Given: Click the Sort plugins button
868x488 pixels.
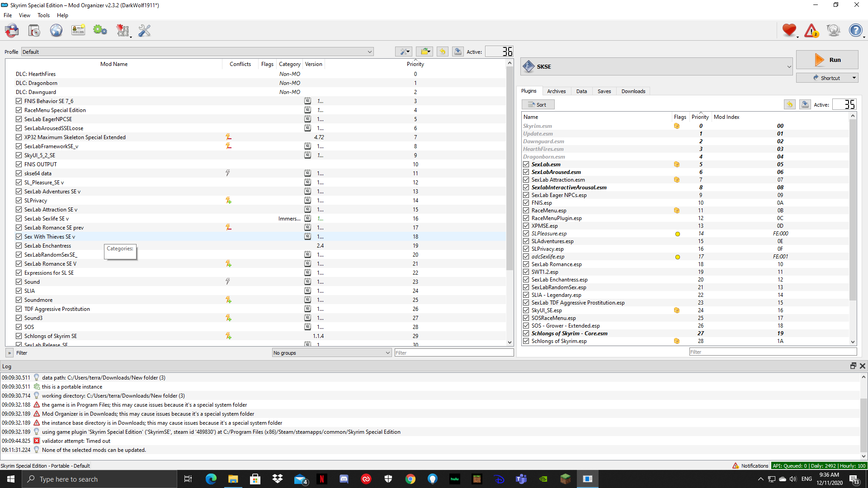Looking at the screenshot, I should (538, 105).
